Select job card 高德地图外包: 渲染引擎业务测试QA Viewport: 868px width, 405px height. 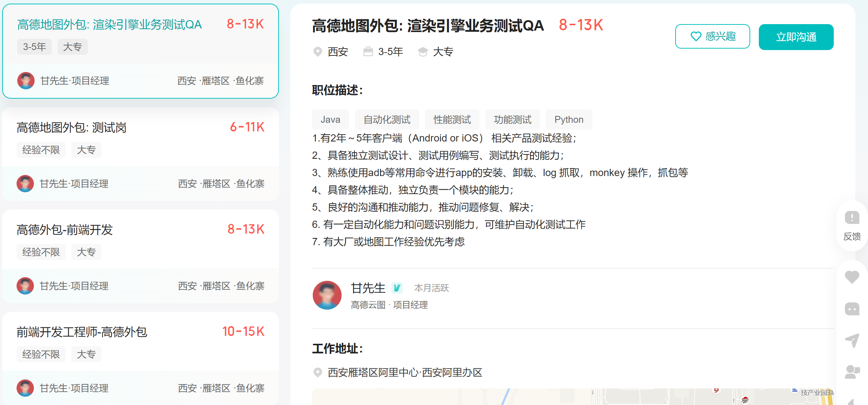(141, 51)
